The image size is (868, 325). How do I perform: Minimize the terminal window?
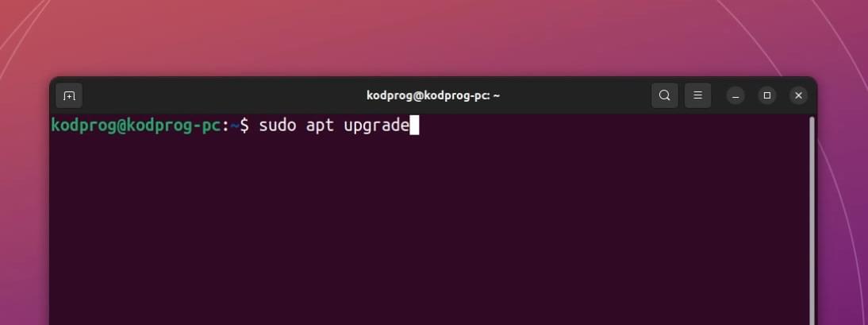(735, 95)
